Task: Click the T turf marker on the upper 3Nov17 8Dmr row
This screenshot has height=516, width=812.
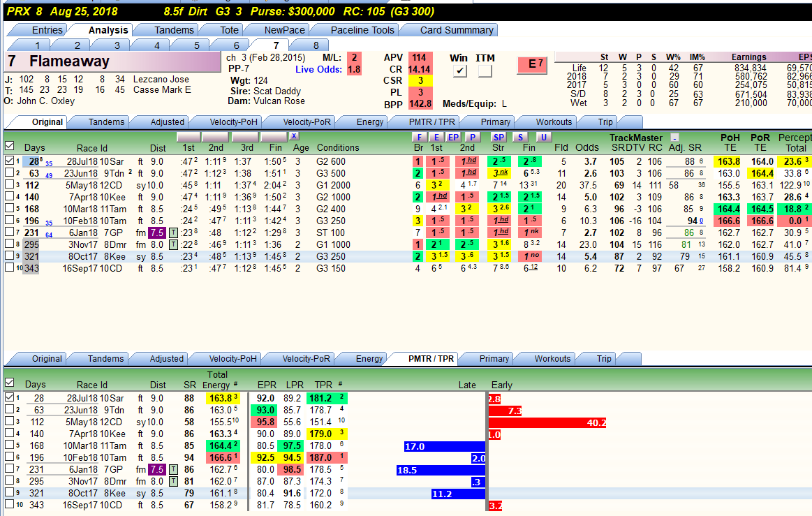Action: click(173, 244)
